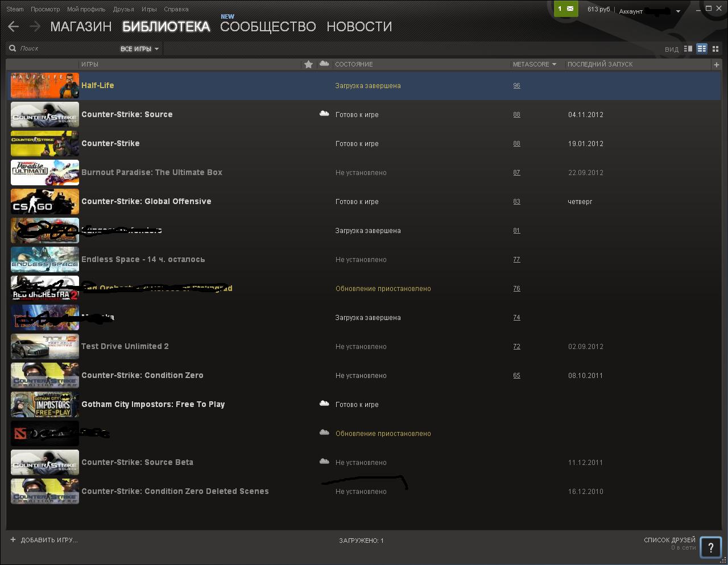
Task: Open СПИСОК ДРУЗЕЙ friends list
Action: click(x=669, y=540)
